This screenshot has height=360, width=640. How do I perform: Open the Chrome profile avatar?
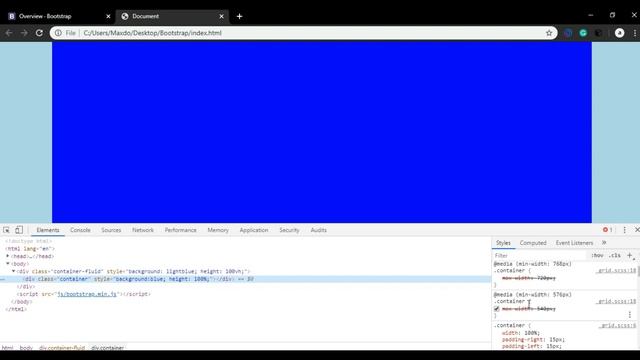click(x=619, y=33)
